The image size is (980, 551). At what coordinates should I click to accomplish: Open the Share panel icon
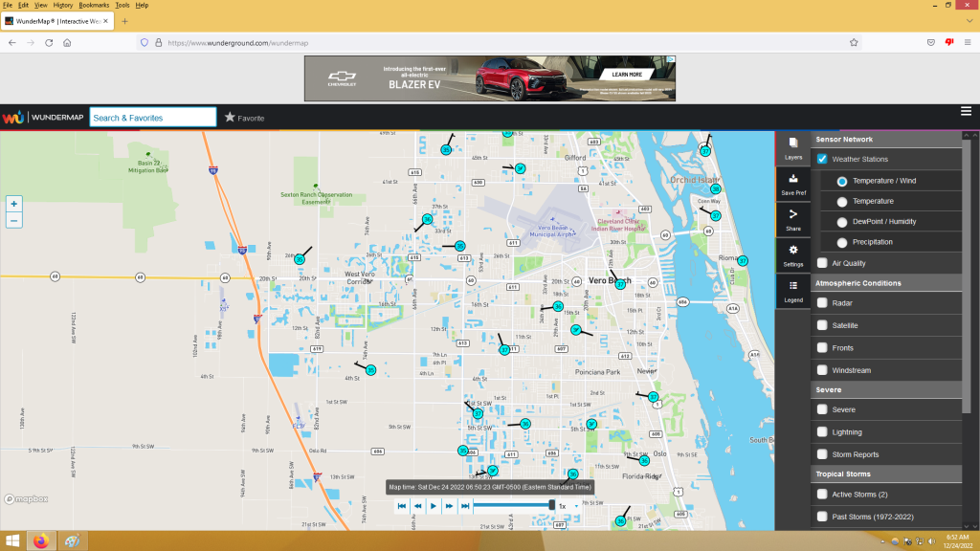(793, 220)
